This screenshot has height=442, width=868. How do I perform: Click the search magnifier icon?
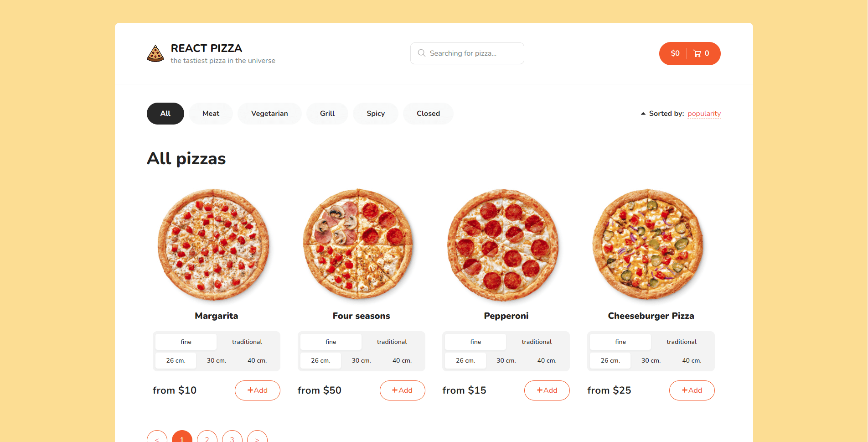coord(422,53)
